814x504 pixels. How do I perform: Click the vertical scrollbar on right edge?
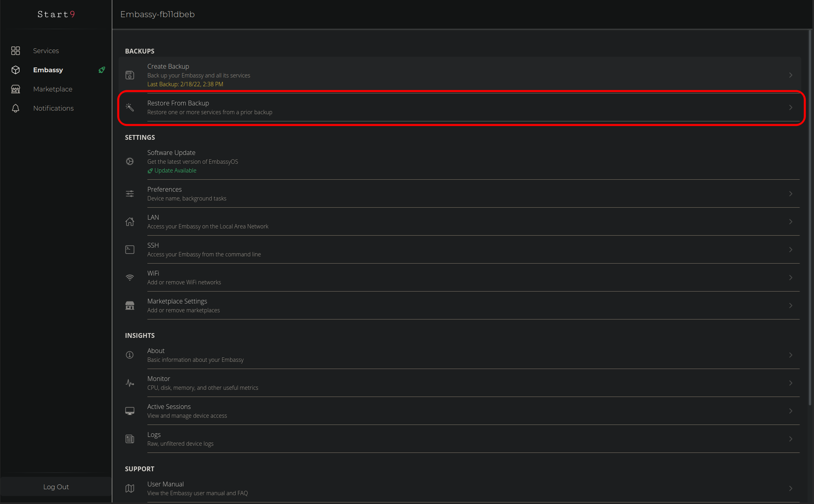(810, 218)
